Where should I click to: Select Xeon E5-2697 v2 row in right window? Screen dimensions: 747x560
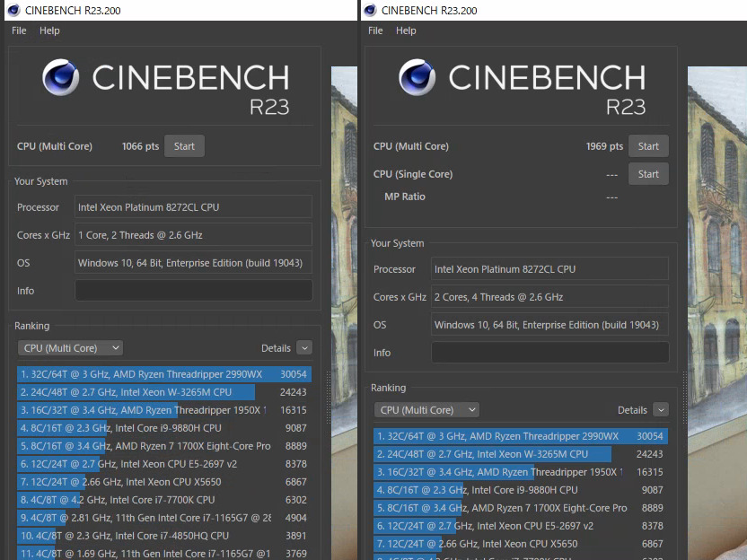pos(521,526)
